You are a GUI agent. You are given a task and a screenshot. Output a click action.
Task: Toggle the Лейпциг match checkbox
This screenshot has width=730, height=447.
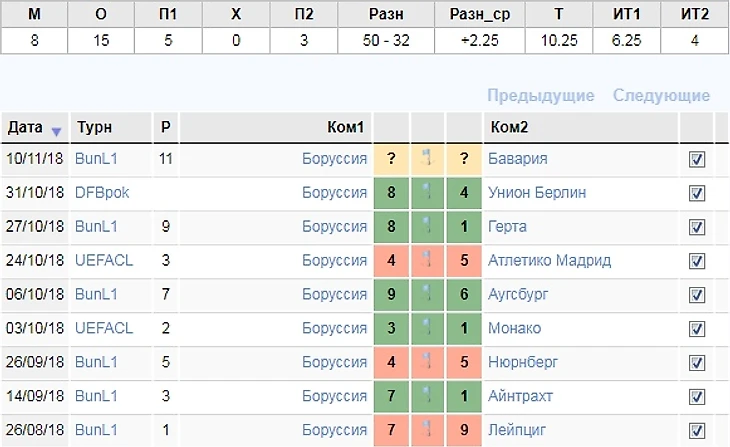click(697, 431)
